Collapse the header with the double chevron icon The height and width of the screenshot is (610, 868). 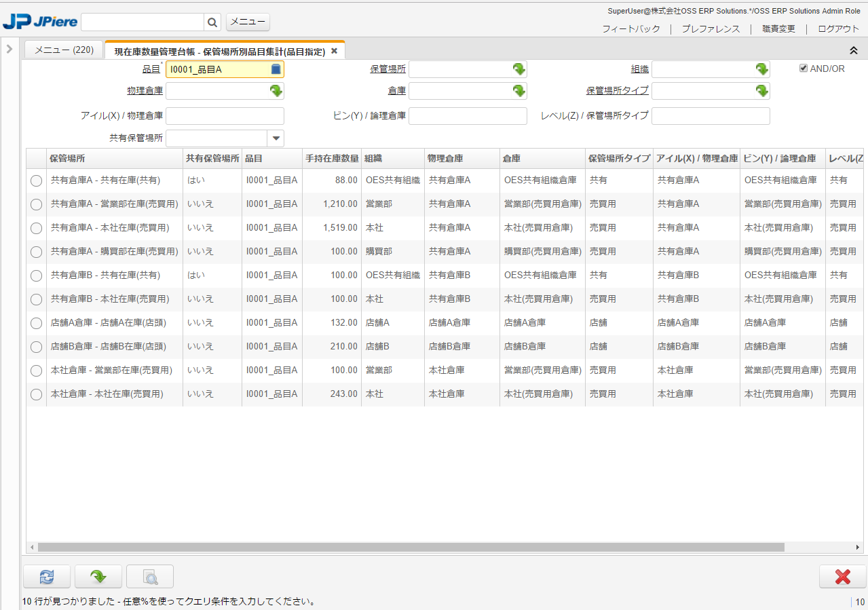click(853, 50)
